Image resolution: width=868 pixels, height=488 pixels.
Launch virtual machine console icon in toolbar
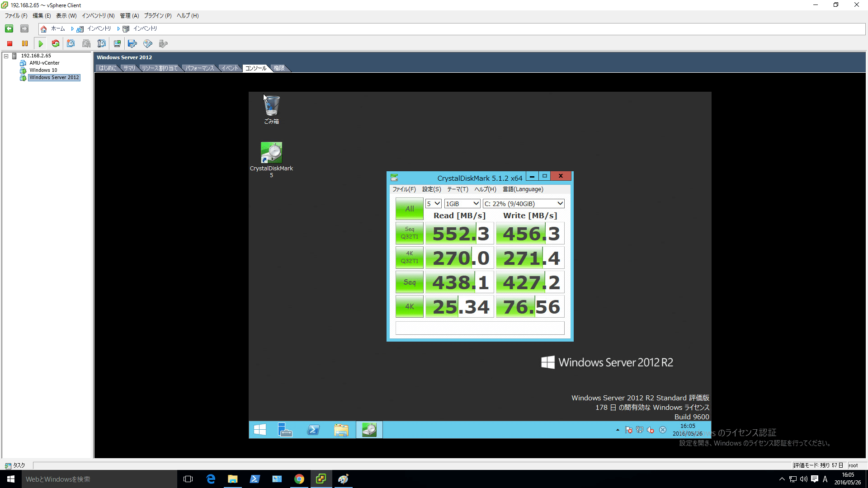[117, 43]
